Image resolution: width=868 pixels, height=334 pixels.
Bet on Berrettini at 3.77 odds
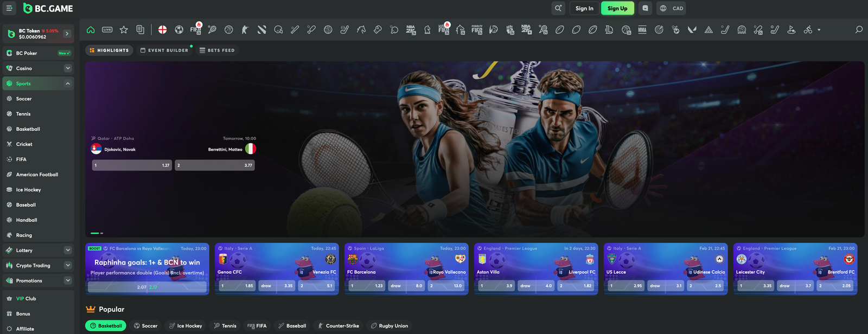click(x=215, y=165)
